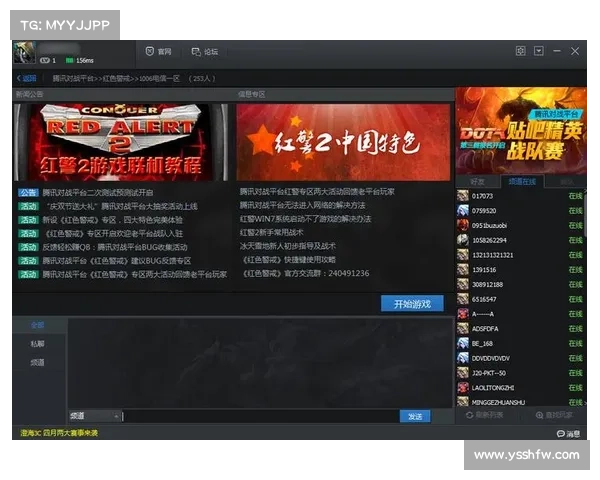The height and width of the screenshot is (480, 600).
Task: Open the 论坛 forum chat-bubble icon
Action: tap(196, 52)
